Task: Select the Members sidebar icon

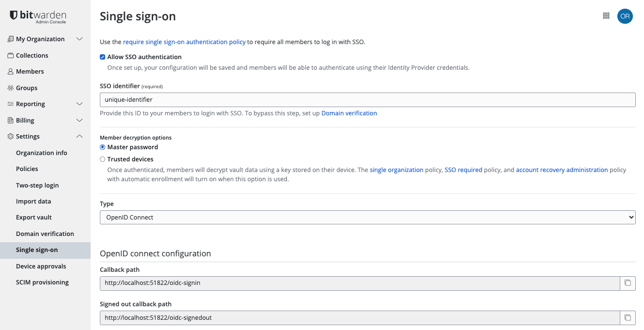Action: [x=10, y=71]
